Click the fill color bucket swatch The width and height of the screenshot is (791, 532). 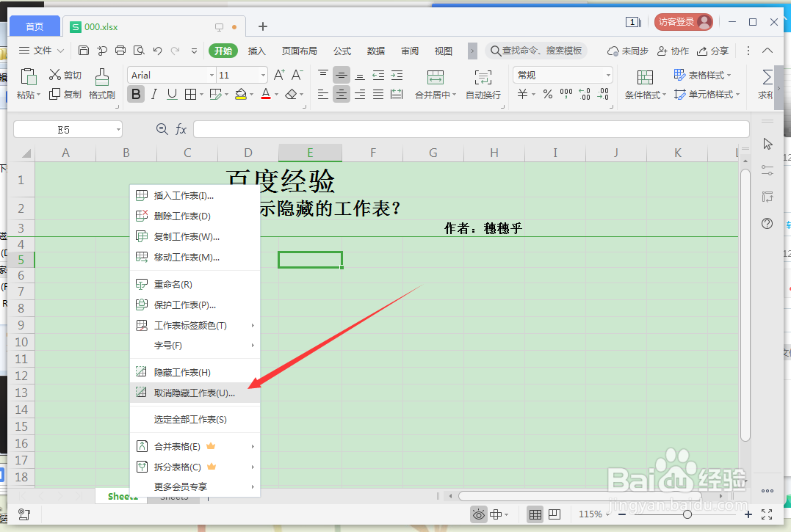pyautogui.click(x=241, y=94)
